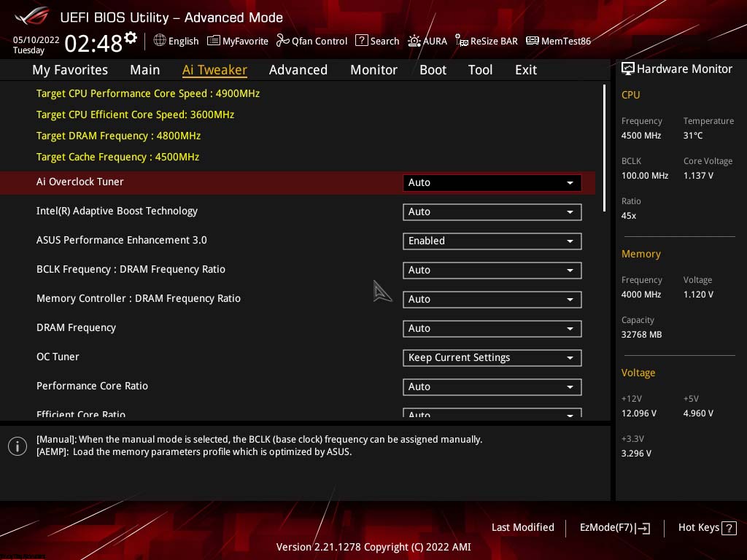Click the AURA label
The height and width of the screenshot is (560, 747).
click(x=435, y=42)
